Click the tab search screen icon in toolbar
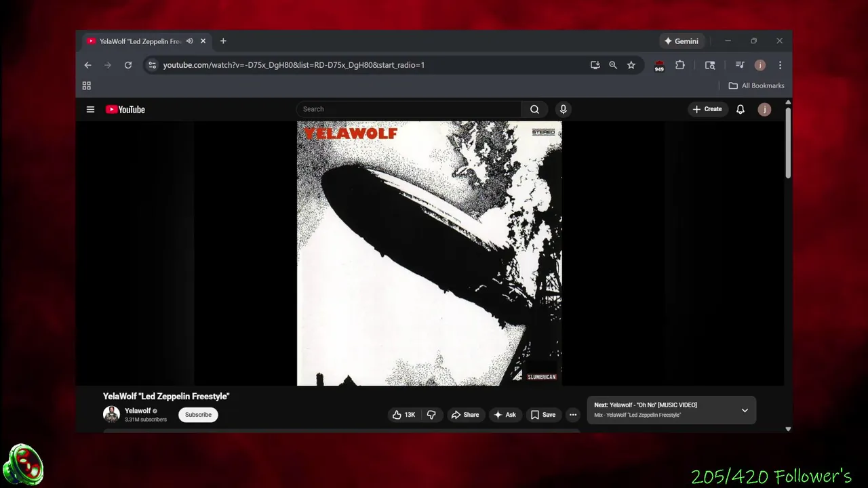Image resolution: width=868 pixels, height=488 pixels. [x=710, y=65]
